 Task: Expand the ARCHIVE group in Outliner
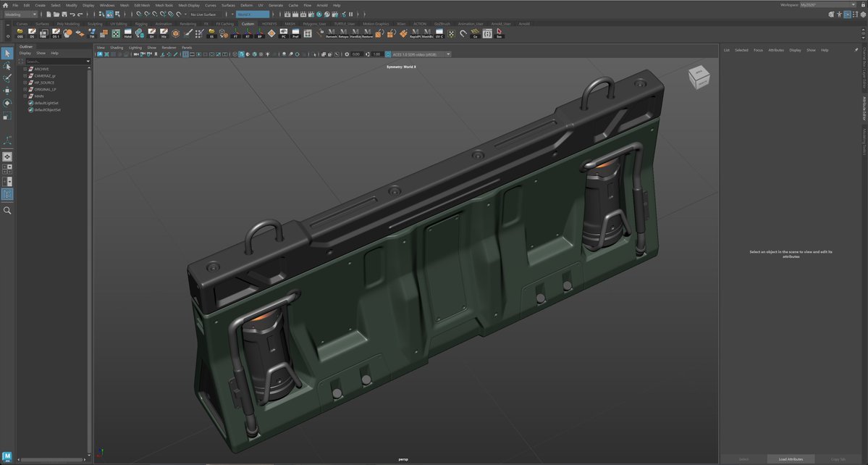[x=25, y=70]
